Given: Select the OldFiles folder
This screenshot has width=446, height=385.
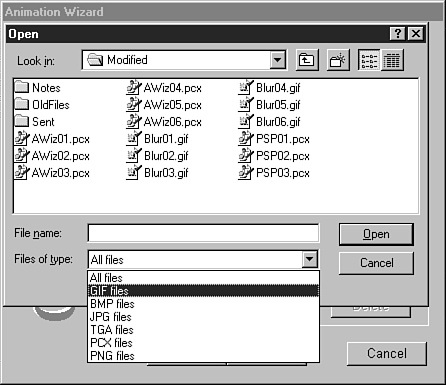Looking at the screenshot, I should coord(42,105).
